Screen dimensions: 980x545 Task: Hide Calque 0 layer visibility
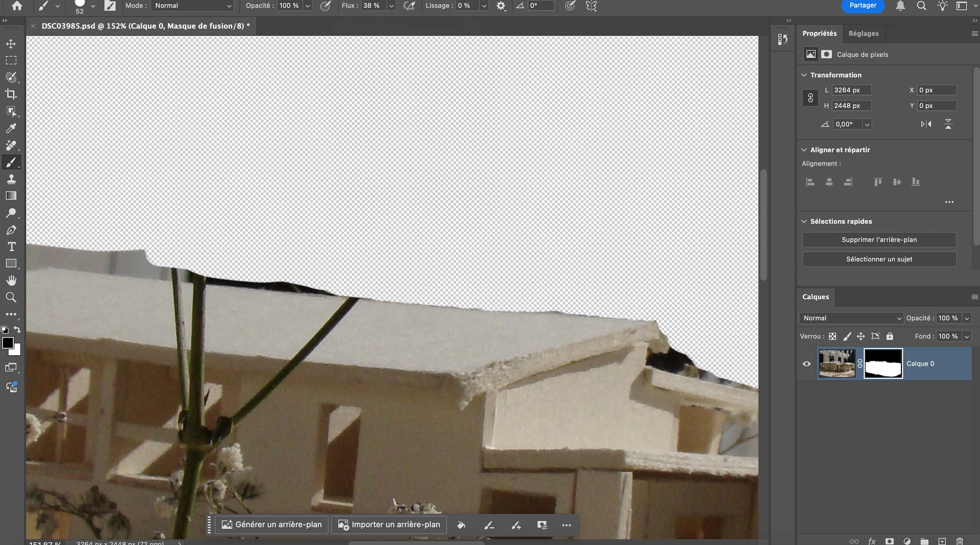click(x=807, y=364)
